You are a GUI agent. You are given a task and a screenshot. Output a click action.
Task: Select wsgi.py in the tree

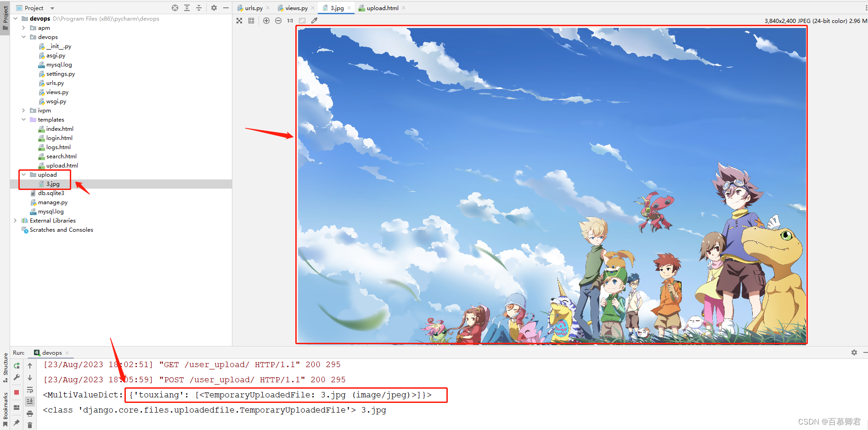pos(56,101)
